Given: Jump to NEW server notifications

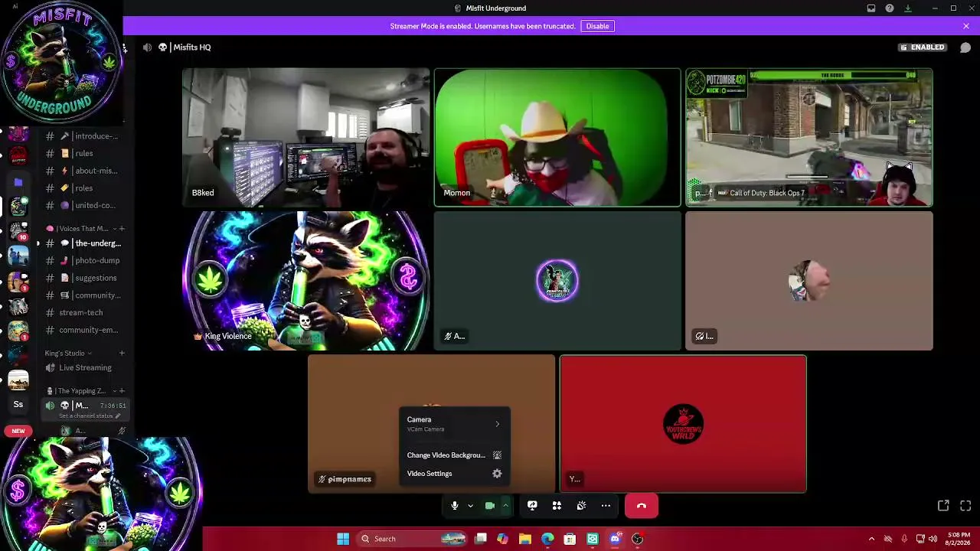Looking at the screenshot, I should coord(18,431).
